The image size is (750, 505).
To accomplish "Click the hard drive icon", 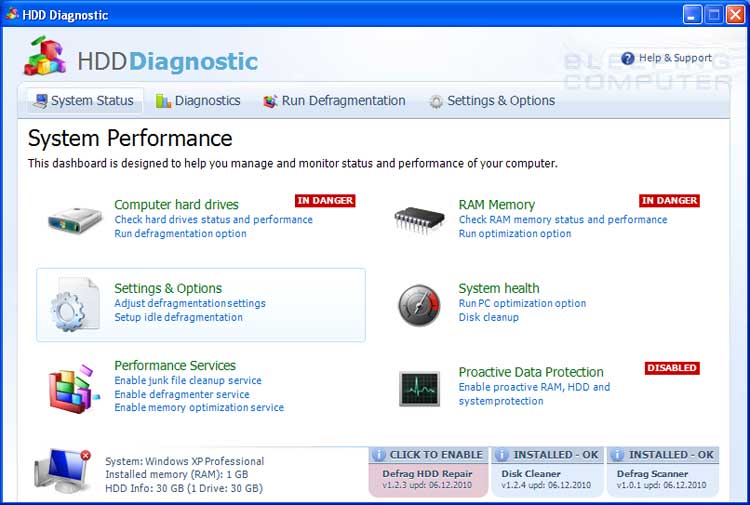I will 74,217.
